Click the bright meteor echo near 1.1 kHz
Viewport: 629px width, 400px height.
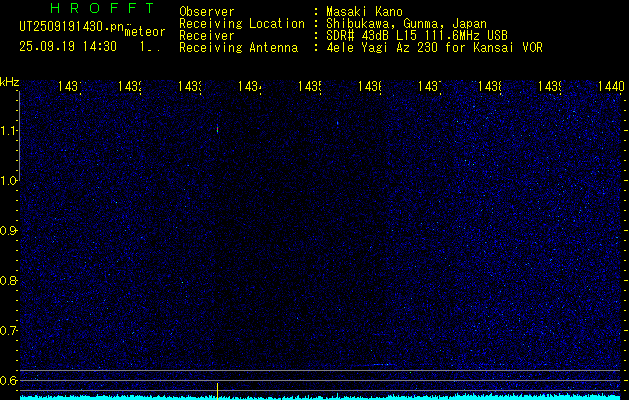pyautogui.click(x=217, y=130)
